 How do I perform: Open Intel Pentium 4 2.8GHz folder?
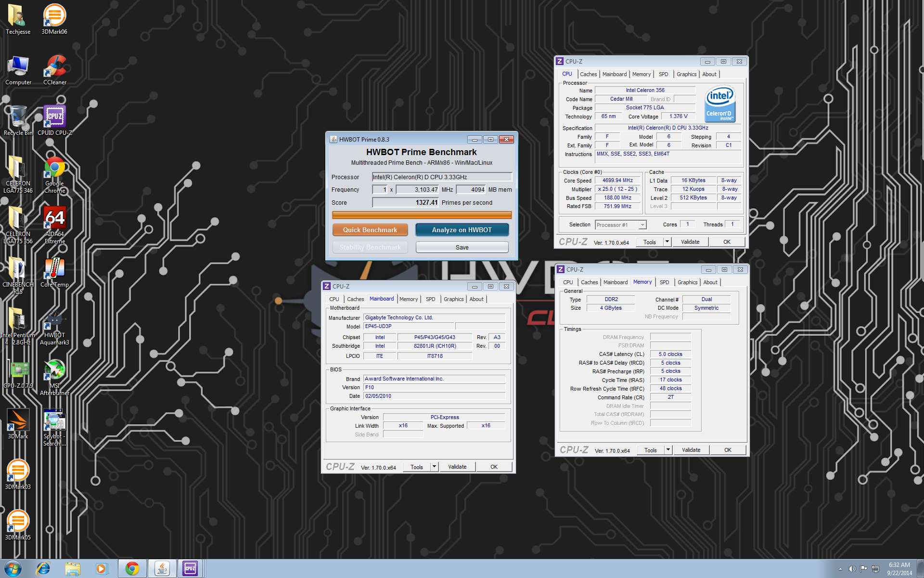coord(18,326)
